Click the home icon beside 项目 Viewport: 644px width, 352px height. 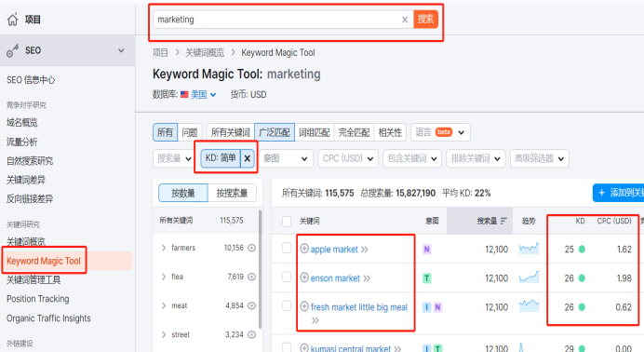[x=13, y=20]
